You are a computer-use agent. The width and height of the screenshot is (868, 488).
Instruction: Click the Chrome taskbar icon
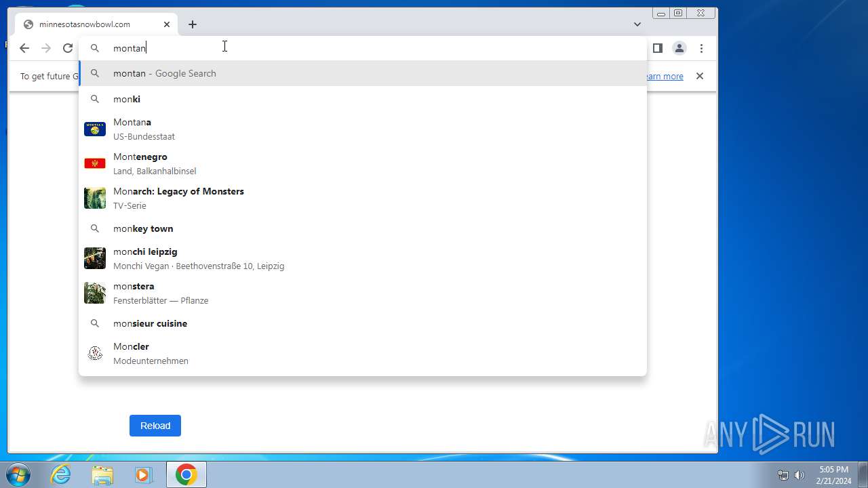click(x=186, y=475)
